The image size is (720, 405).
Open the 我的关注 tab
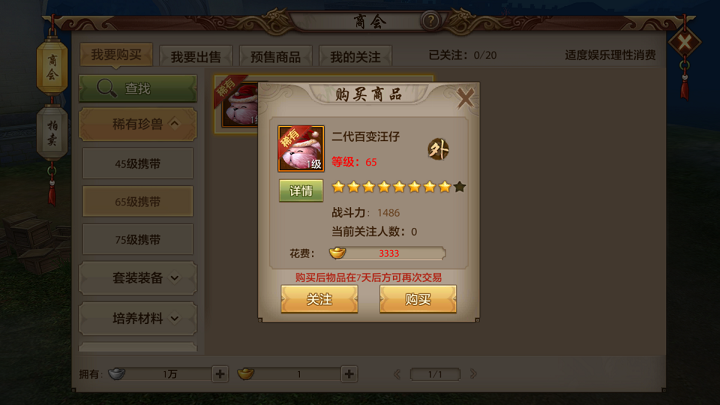[x=355, y=56]
